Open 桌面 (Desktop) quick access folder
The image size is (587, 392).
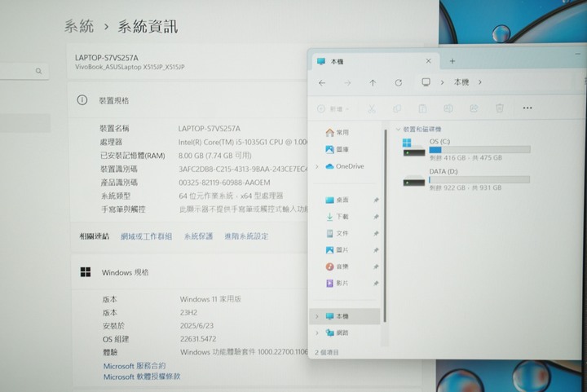pyautogui.click(x=337, y=200)
